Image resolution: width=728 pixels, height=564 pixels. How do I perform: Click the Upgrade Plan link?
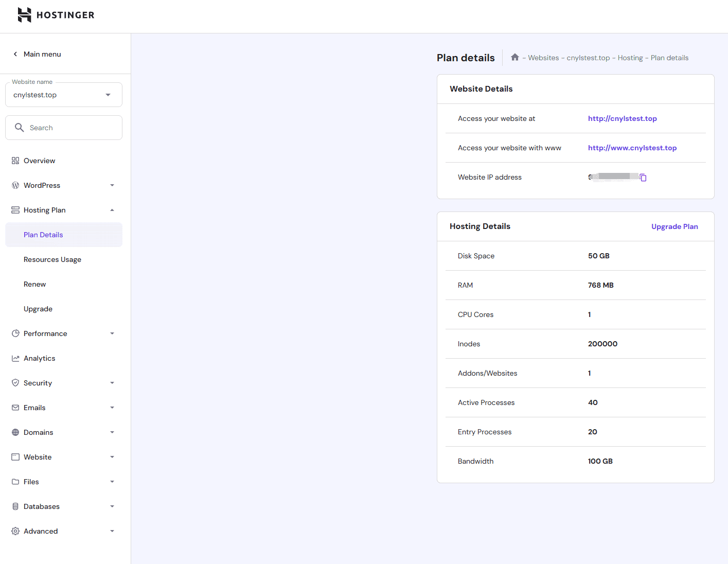tap(674, 226)
